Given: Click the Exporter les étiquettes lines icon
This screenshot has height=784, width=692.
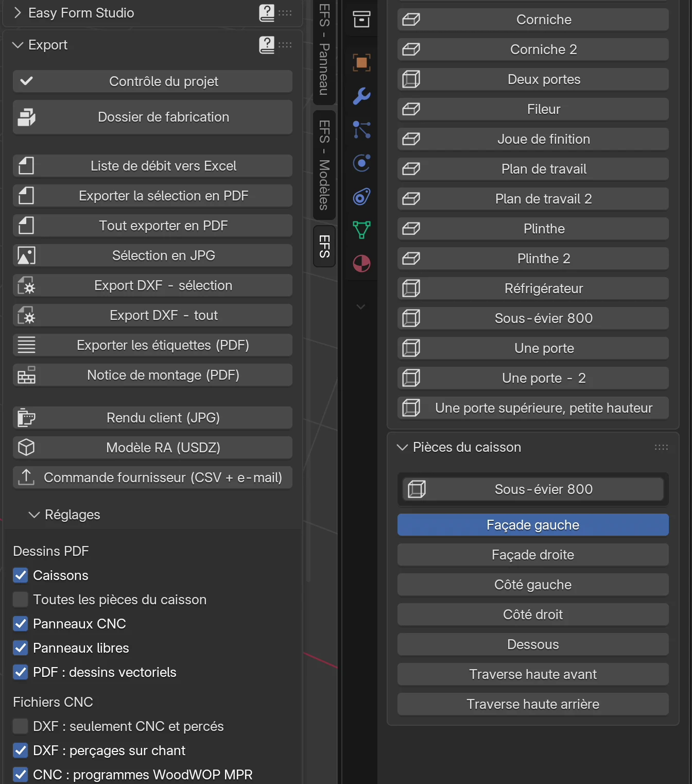Looking at the screenshot, I should tap(26, 345).
